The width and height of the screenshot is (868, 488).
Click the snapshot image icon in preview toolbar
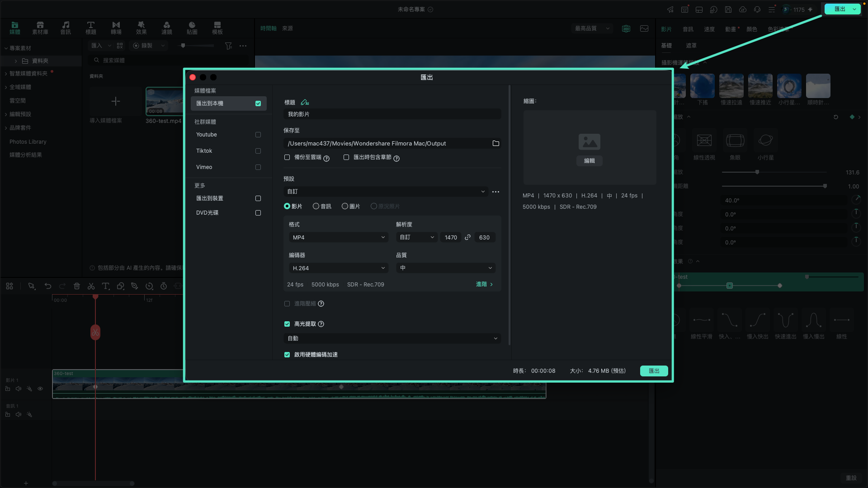[644, 28]
